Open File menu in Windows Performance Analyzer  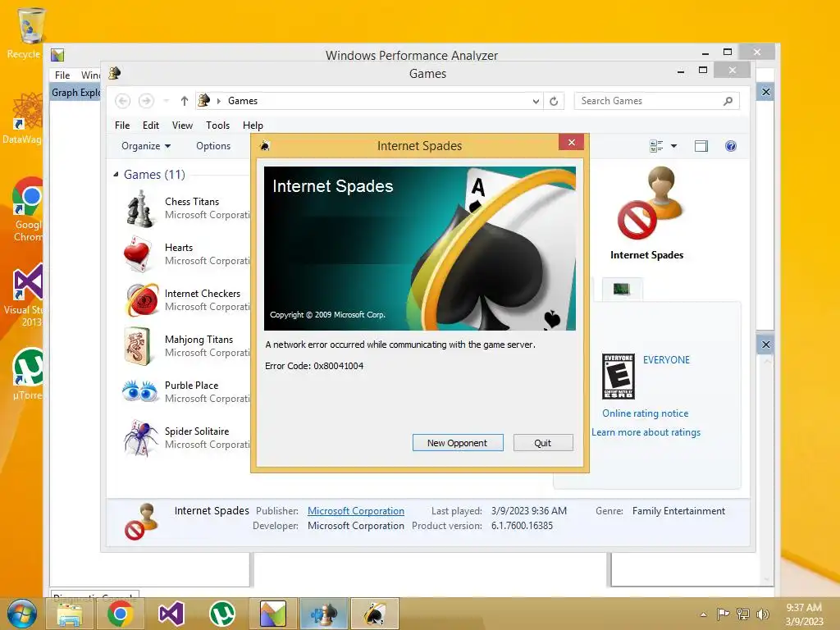pyautogui.click(x=62, y=75)
